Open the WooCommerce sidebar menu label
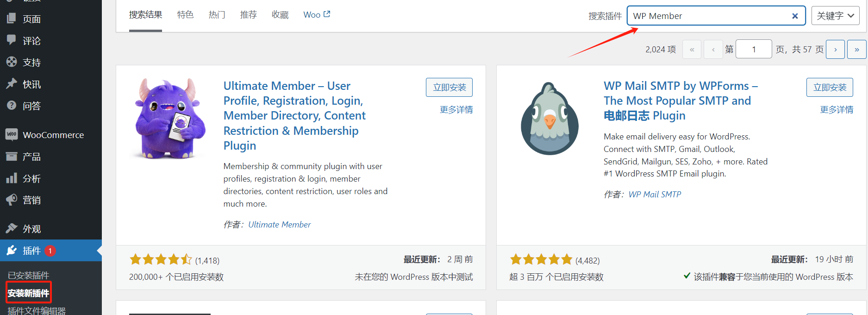This screenshot has height=315, width=868. click(53, 135)
